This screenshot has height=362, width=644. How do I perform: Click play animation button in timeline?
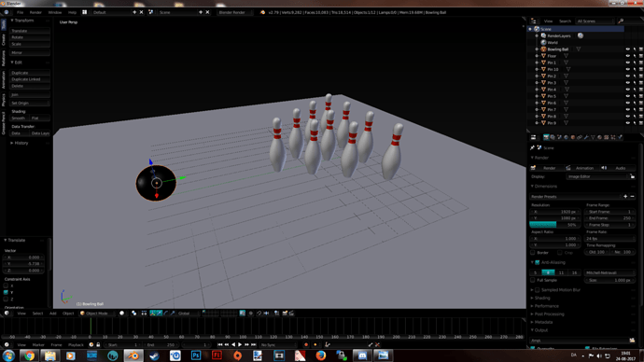240,345
